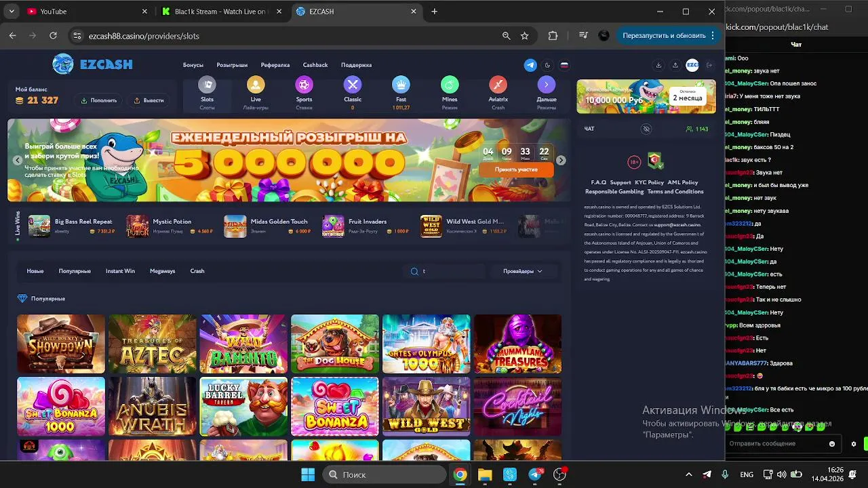Open the EZCASH profile avatar
Screen dimensions: 868x488
click(x=692, y=65)
